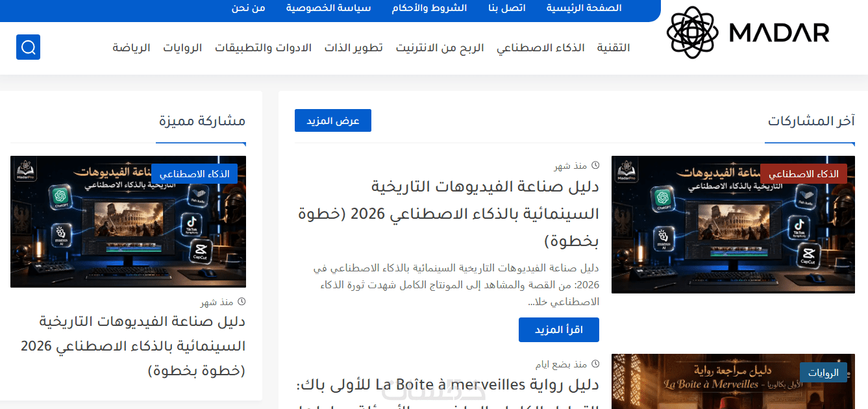This screenshot has width=868, height=409.
Task: Open the search icon button
Action: [28, 47]
